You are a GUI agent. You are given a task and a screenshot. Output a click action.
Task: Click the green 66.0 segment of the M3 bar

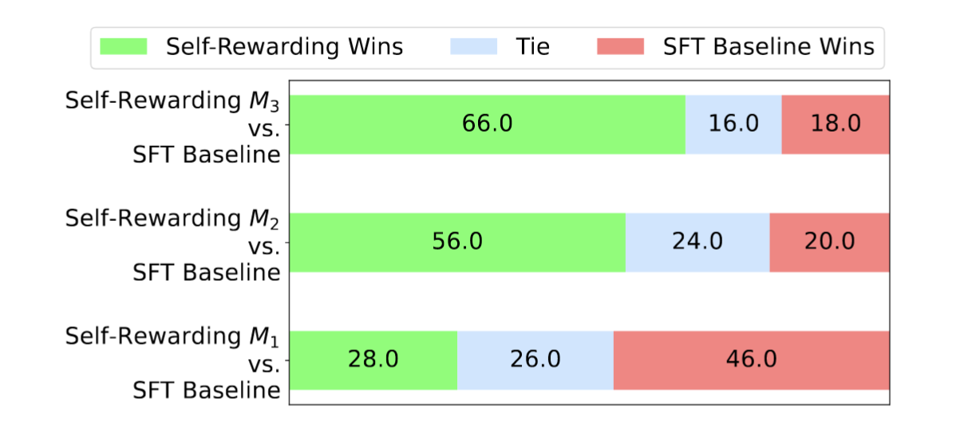487,124
